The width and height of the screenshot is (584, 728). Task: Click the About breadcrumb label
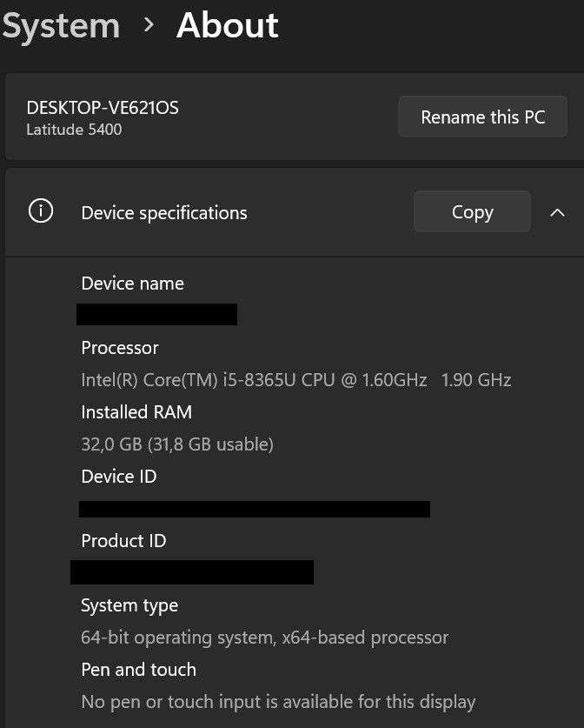pyautogui.click(x=228, y=26)
